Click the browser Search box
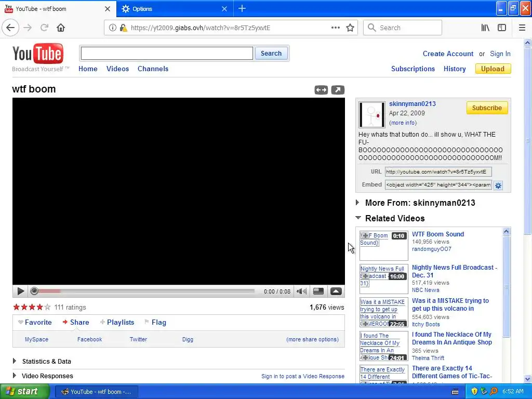532x399 pixels. (403, 28)
